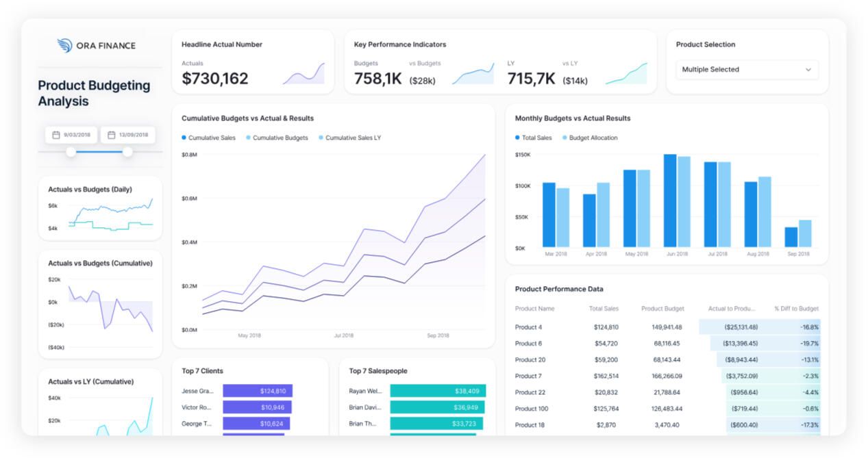
Task: Click the left date range slider handle
Action: point(71,152)
